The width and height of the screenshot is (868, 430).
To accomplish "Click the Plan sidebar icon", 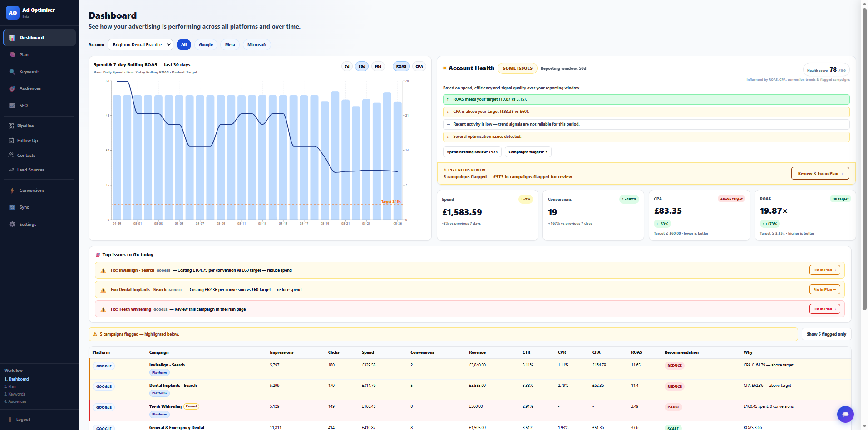I will tap(12, 55).
